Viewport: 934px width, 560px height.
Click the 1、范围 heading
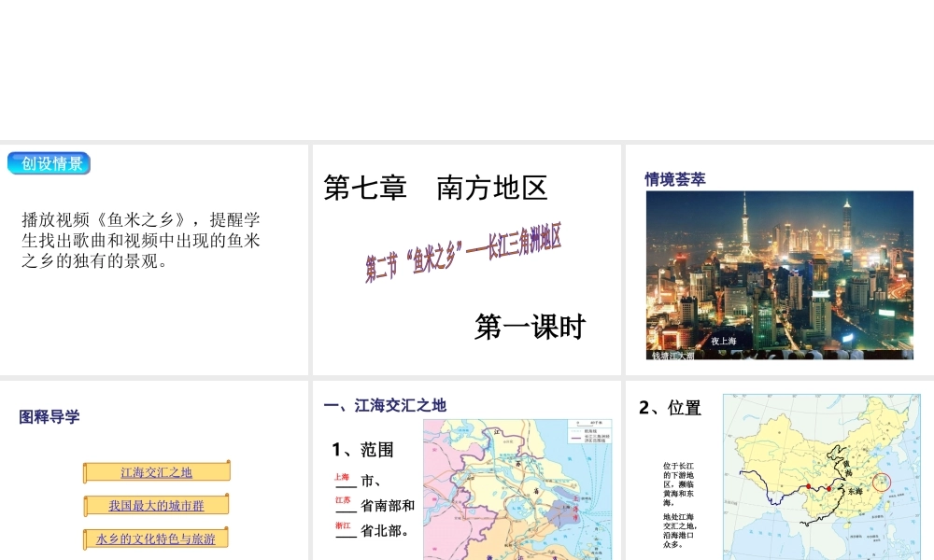click(362, 449)
